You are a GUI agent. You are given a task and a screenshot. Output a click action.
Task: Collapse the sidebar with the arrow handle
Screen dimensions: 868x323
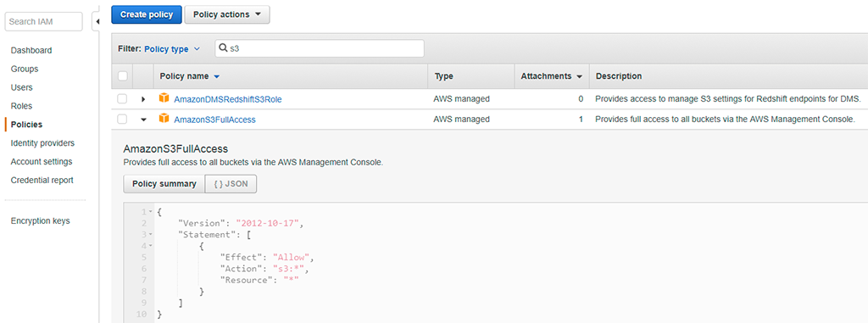point(97,21)
